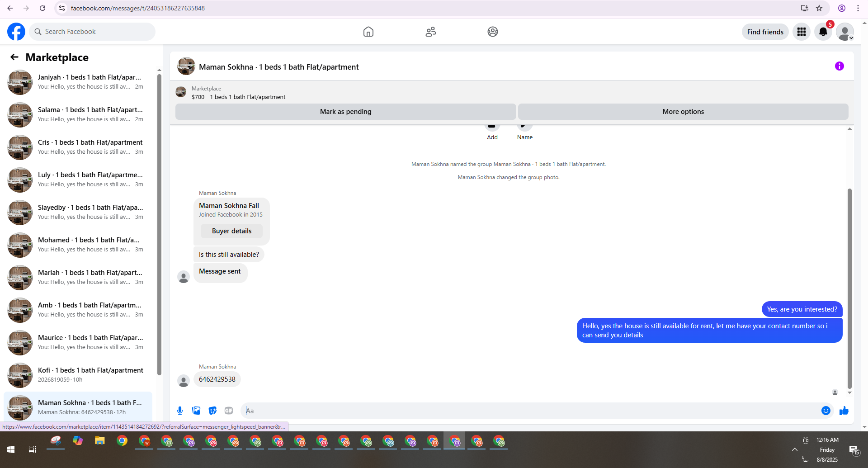Click Mark as pending button
The height and width of the screenshot is (468, 868).
point(346,112)
